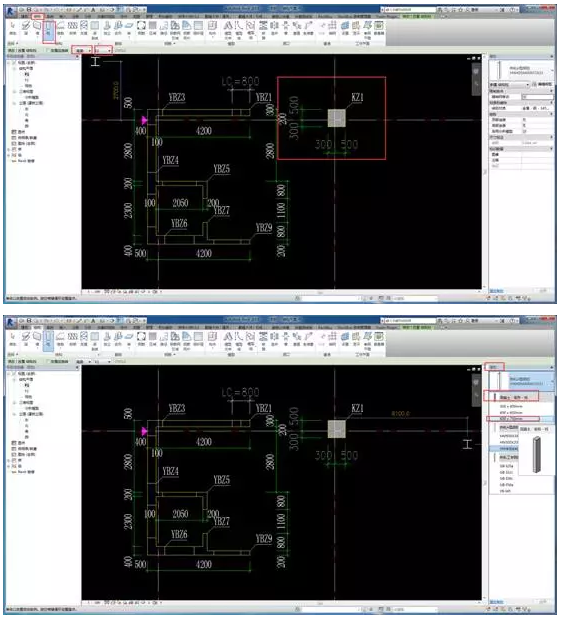Pick the Ref Plane tool in top window
The height and width of the screenshot is (618, 561).
point(367,30)
